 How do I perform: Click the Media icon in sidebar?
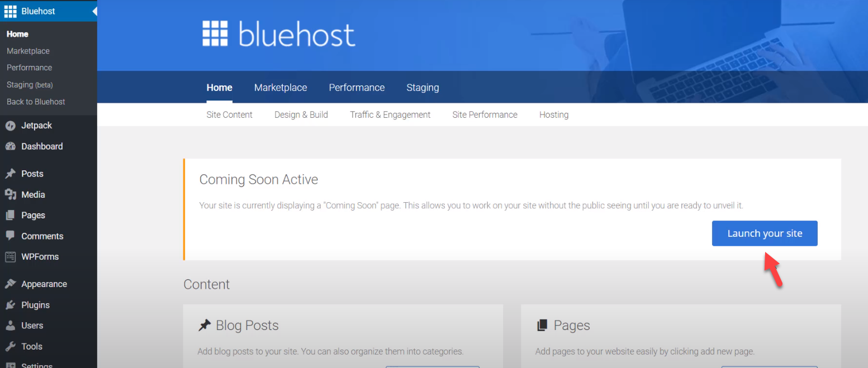[x=10, y=194]
